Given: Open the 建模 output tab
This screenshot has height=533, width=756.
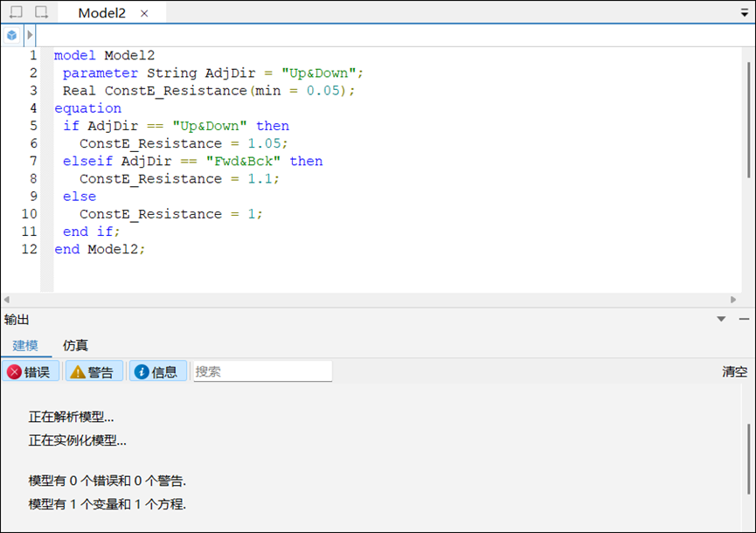Looking at the screenshot, I should pos(25,345).
